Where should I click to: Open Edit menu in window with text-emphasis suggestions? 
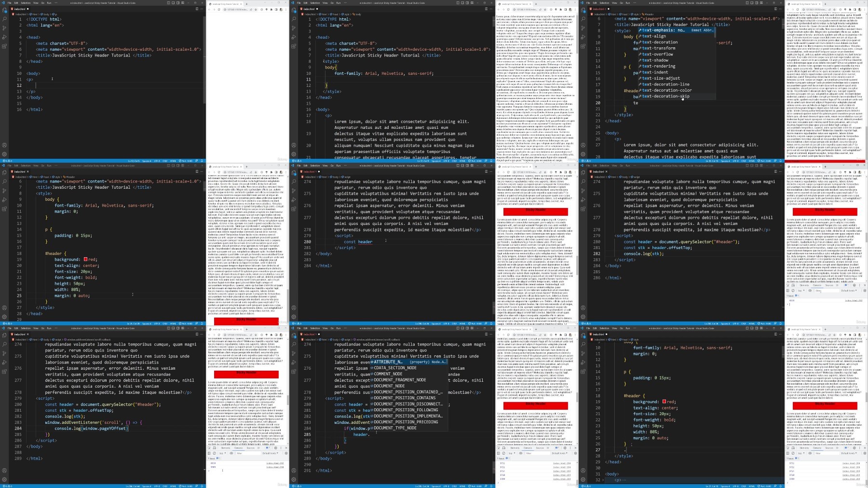click(x=595, y=3)
